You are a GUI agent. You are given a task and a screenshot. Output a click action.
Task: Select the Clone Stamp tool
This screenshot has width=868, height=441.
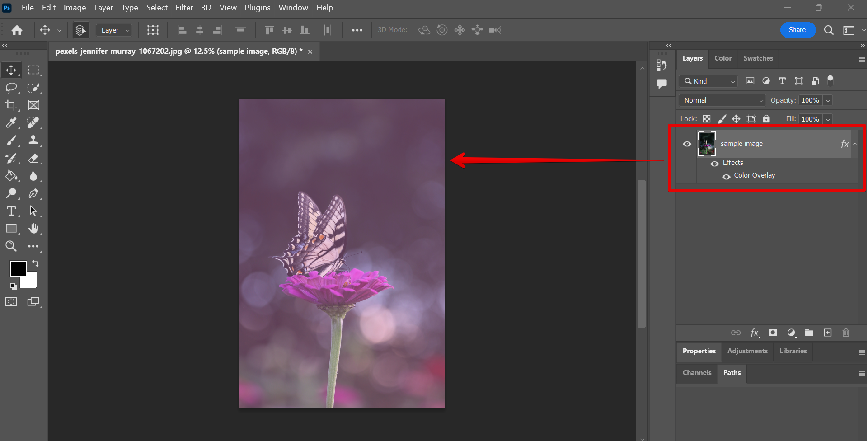tap(33, 141)
